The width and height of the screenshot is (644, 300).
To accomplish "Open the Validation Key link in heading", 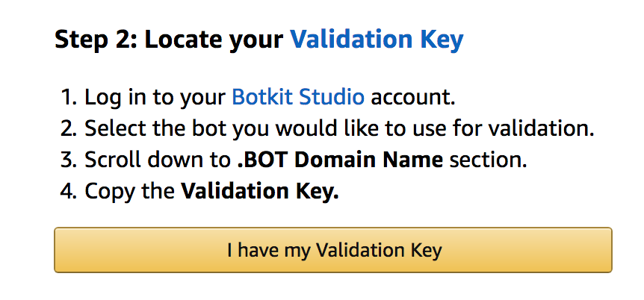I will (x=376, y=40).
